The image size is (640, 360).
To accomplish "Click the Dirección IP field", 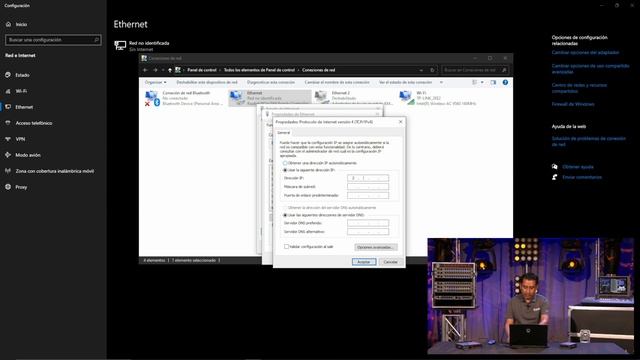I will click(368, 178).
